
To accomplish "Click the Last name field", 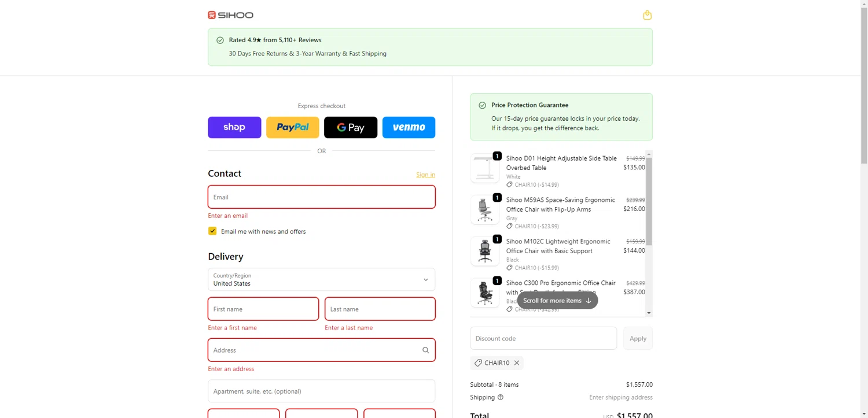I will [380, 309].
